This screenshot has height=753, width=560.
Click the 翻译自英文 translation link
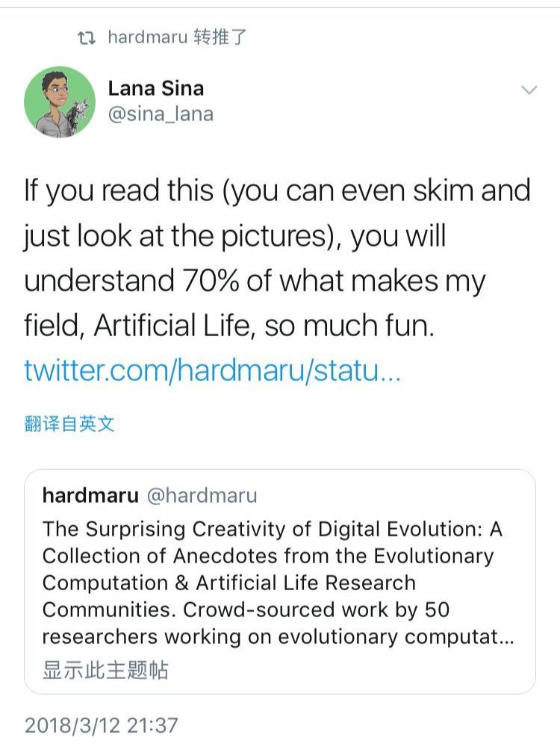(x=69, y=424)
